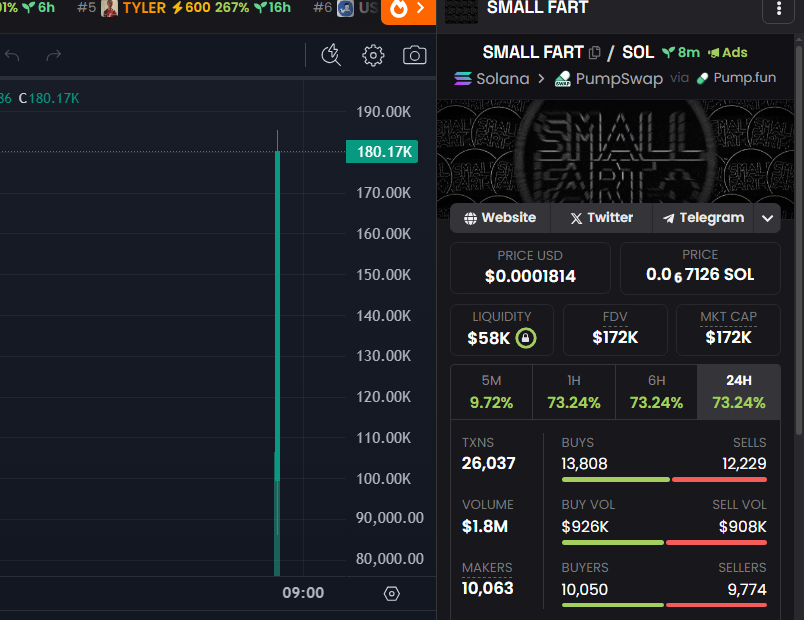Screen dimensions: 804x620
Task: Click the SELL VOL value $908K
Action: [742, 527]
